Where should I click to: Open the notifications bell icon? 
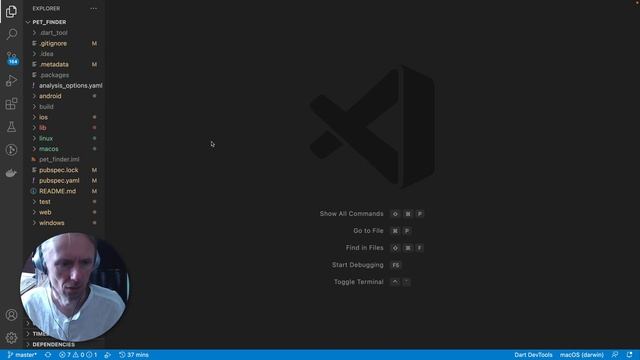629,355
